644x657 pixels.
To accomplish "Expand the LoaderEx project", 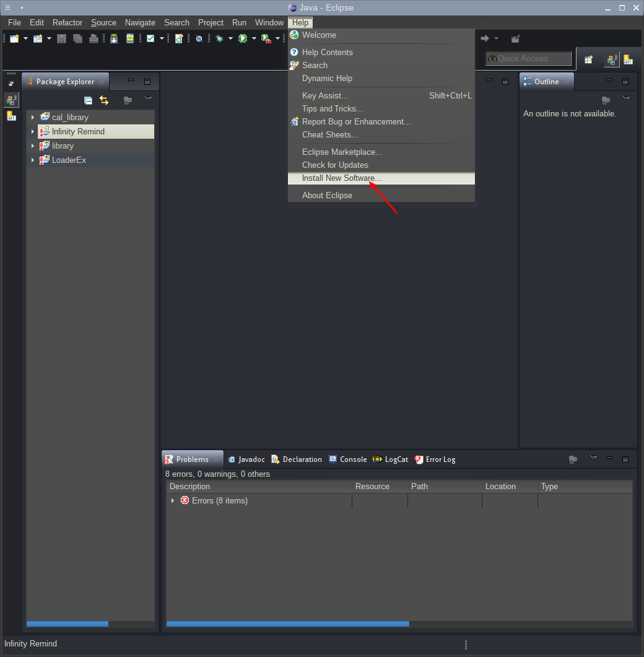I will 33,160.
